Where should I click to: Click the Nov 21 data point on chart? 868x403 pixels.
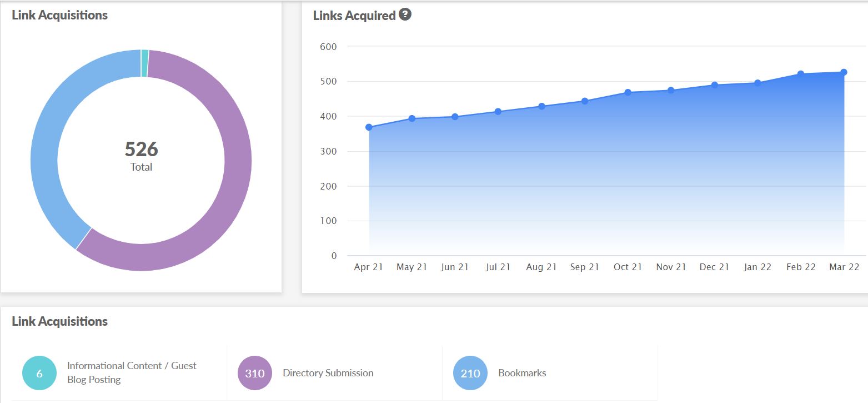[x=671, y=90]
